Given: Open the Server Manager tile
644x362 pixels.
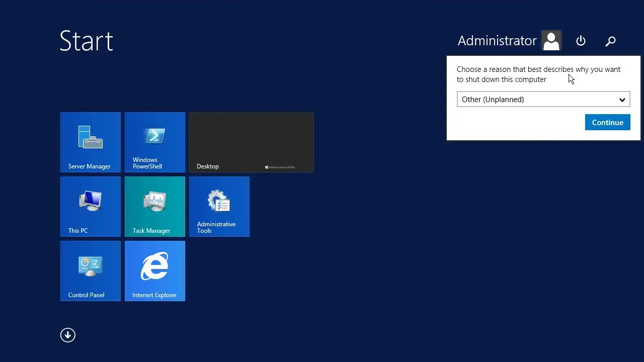Looking at the screenshot, I should [91, 142].
